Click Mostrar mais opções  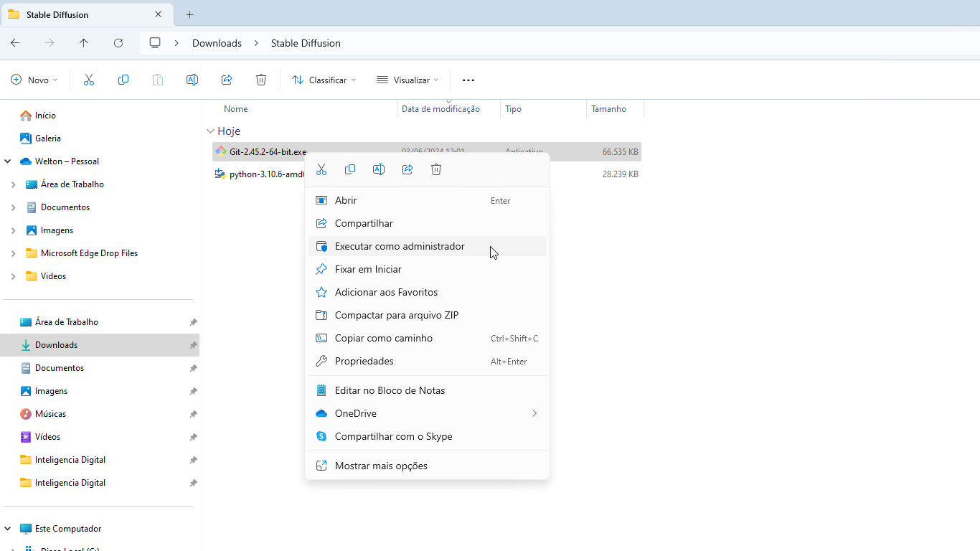pos(427,466)
